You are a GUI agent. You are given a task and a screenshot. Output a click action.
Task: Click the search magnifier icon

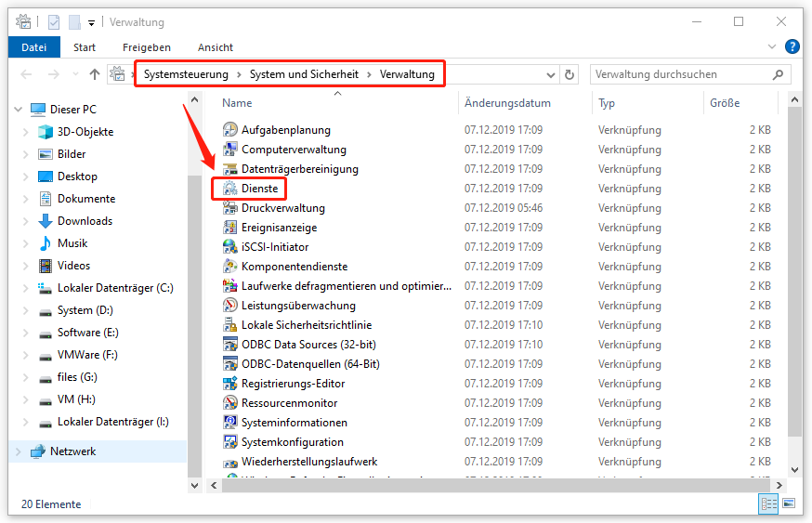click(778, 74)
